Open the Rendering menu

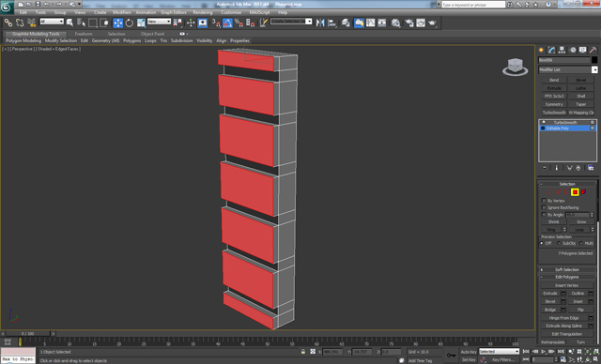(x=203, y=12)
